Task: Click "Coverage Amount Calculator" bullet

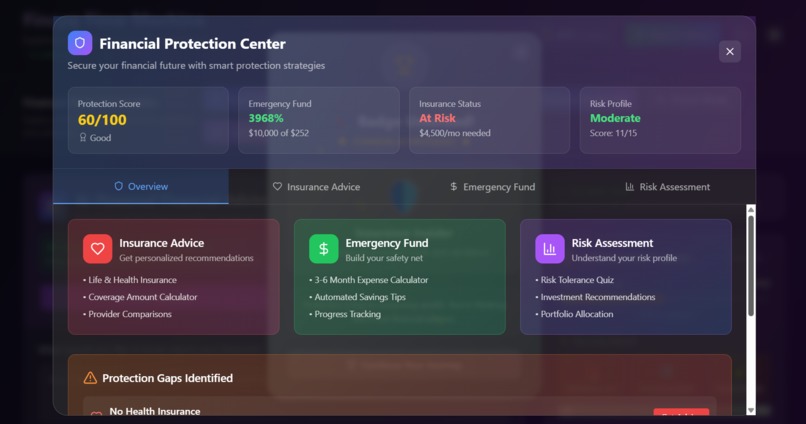Action: (x=142, y=297)
